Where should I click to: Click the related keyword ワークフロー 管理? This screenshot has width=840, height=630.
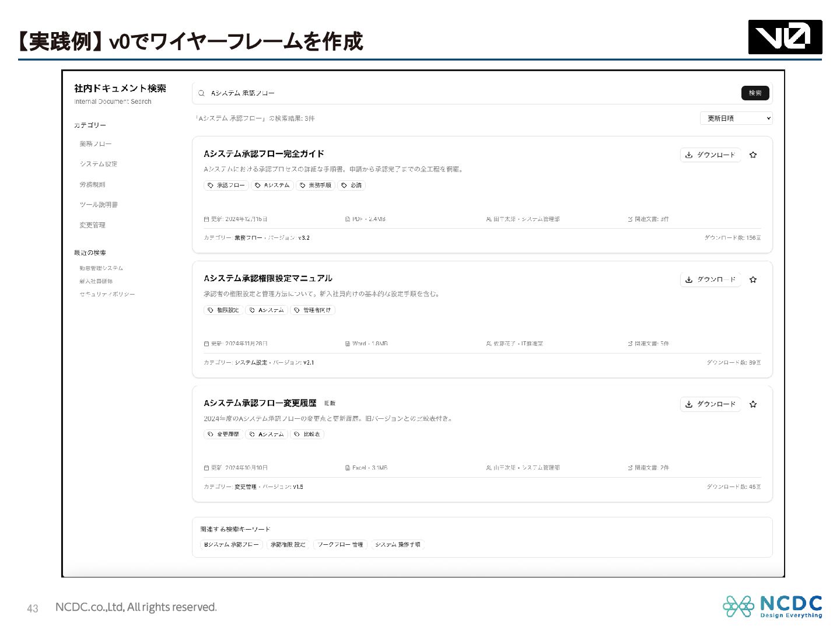point(341,545)
